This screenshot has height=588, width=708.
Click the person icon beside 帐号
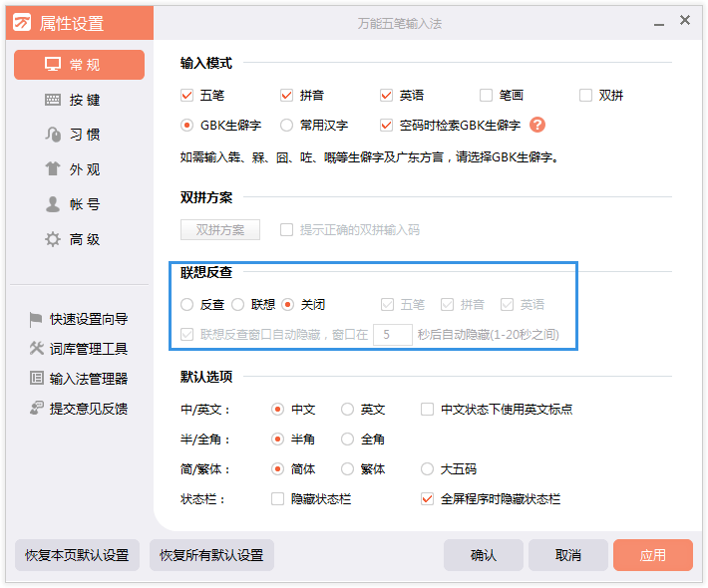(x=53, y=204)
